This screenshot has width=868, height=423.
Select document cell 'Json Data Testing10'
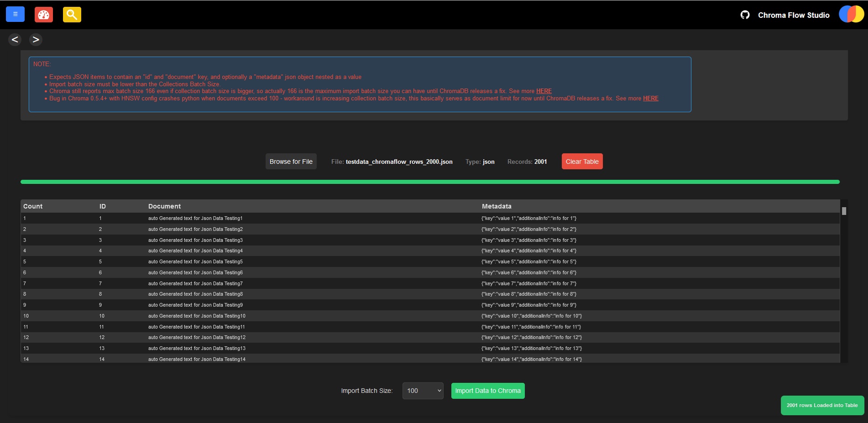point(197,316)
